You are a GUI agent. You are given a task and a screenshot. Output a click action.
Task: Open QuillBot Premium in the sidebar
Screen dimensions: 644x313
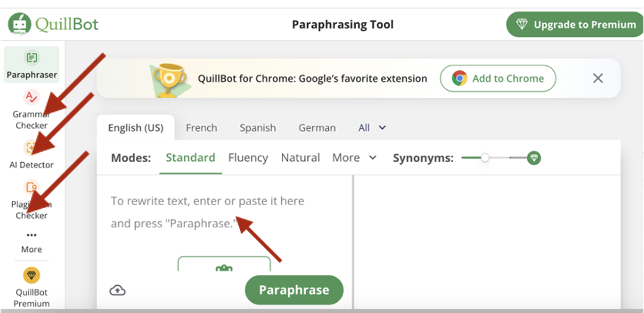[31, 288]
